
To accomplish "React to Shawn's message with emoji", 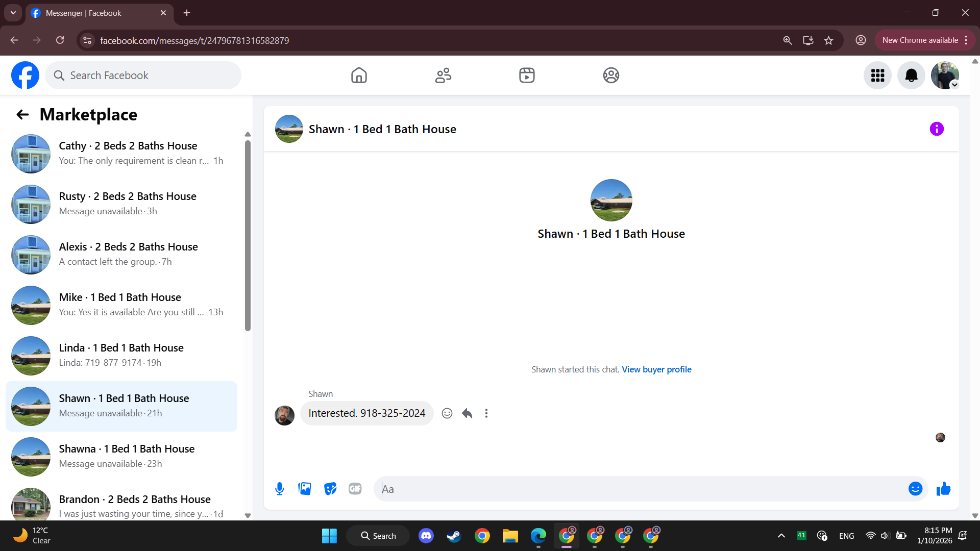I will pyautogui.click(x=447, y=413).
